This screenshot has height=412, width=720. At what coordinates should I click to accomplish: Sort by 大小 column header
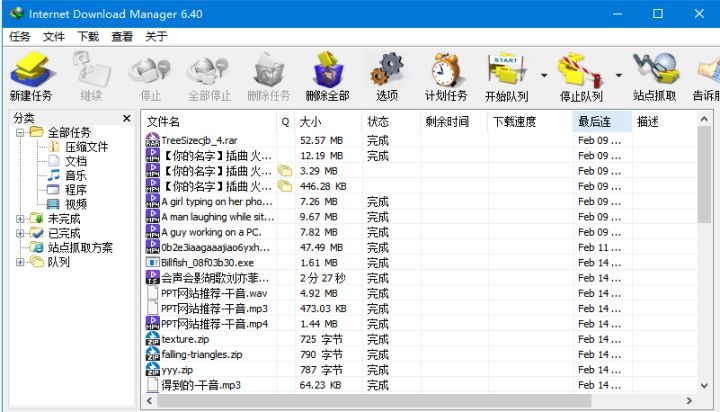tap(328, 122)
